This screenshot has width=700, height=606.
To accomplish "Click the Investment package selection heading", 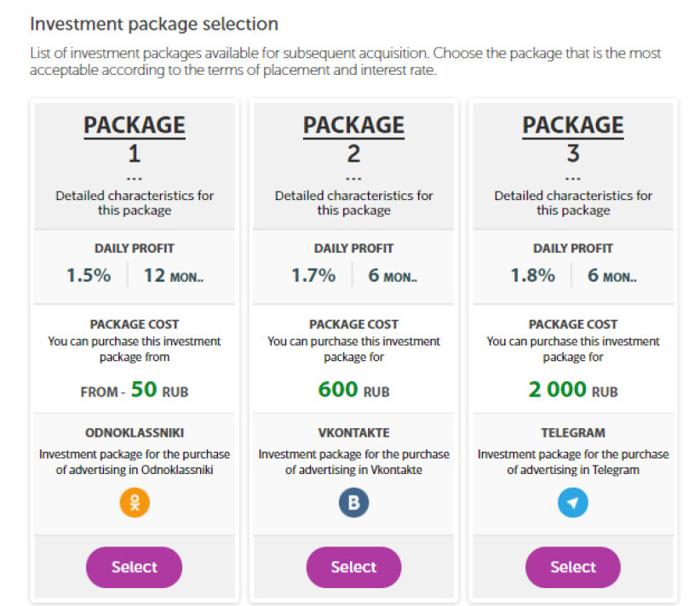I will click(154, 24).
